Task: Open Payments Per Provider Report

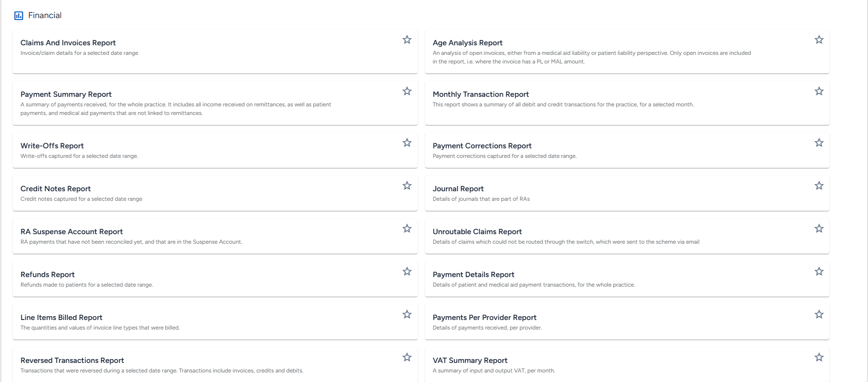Action: tap(627, 322)
